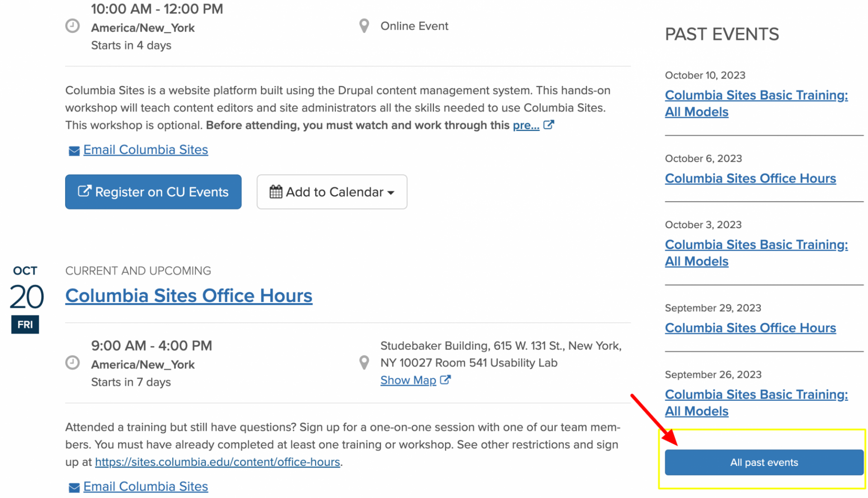This screenshot has width=868, height=498.
Task: Click the location pin icon next to Studebaker Building
Action: tap(364, 362)
